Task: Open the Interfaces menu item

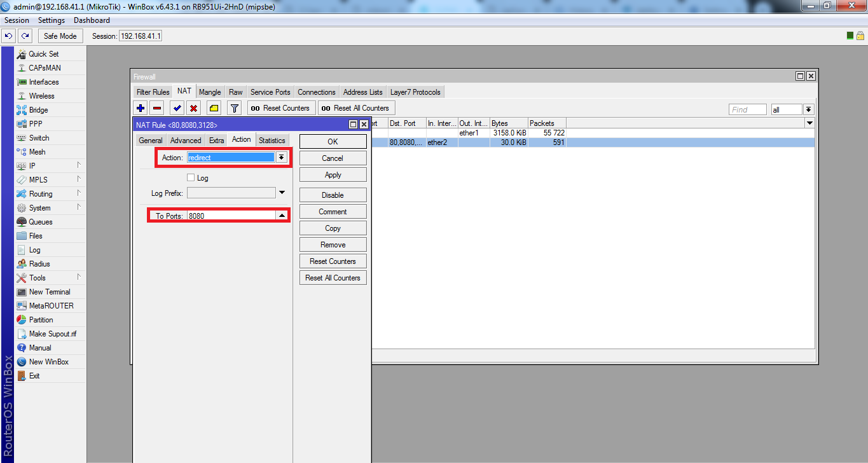Action: coord(43,82)
